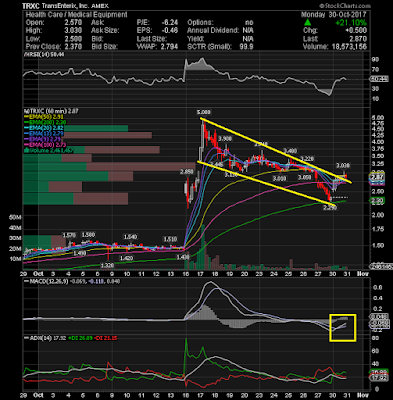
Task: Click the green up-arrow change indicator
Action: tap(307, 23)
